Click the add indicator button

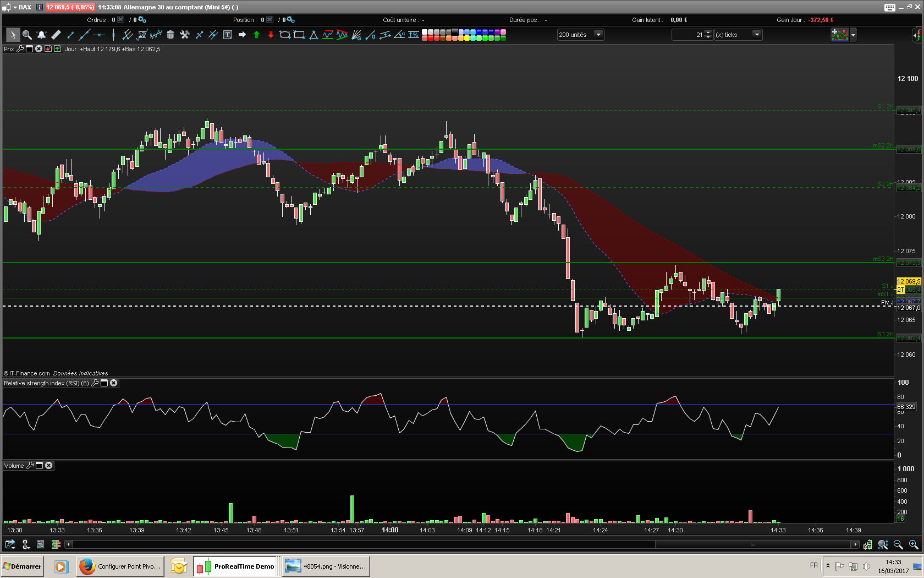click(x=840, y=35)
